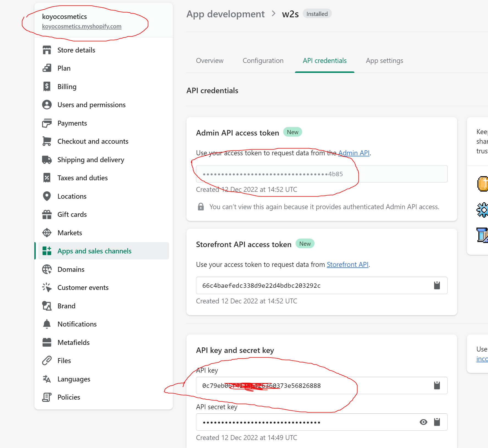Click the Payments card icon
The image size is (488, 448).
coord(47,123)
